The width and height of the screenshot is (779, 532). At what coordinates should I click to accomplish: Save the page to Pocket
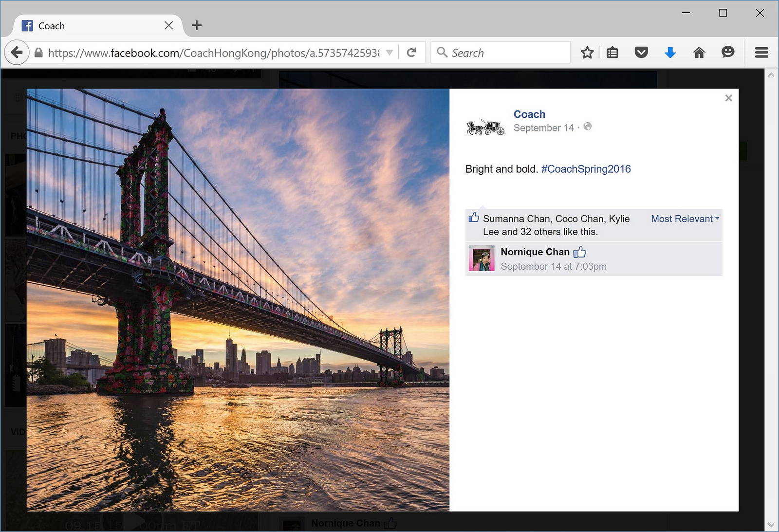tap(641, 53)
